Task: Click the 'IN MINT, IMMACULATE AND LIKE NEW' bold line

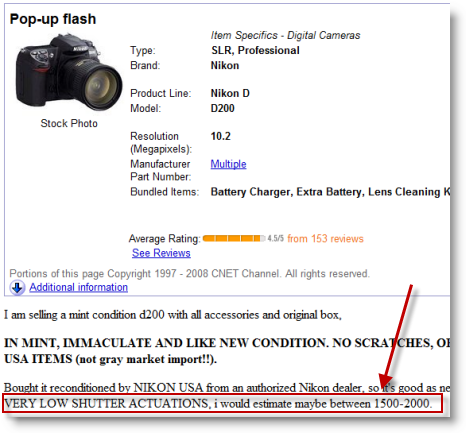Action: [227, 343]
